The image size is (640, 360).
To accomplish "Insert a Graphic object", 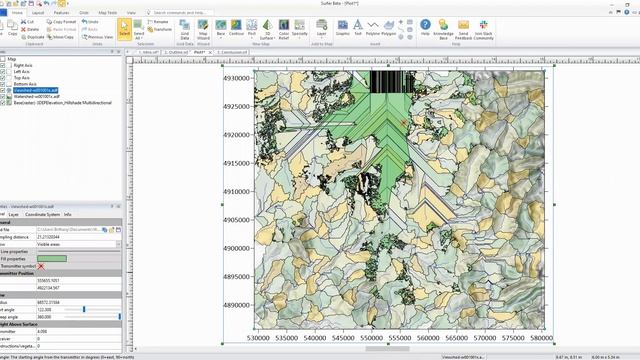I will (x=342, y=28).
